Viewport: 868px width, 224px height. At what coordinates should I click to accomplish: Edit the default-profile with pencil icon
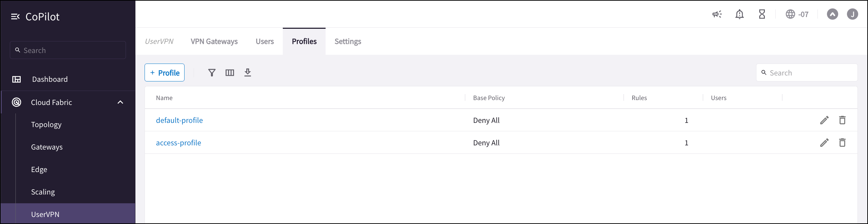click(x=824, y=120)
